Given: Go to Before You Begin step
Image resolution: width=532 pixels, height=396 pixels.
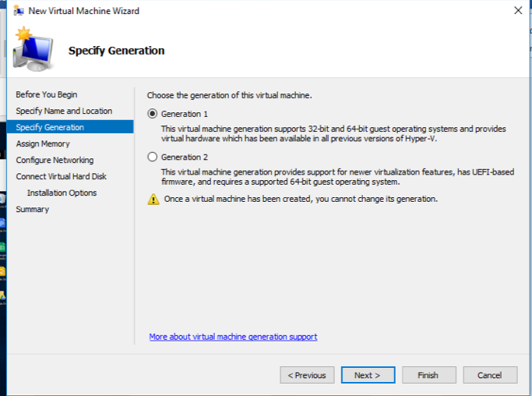Looking at the screenshot, I should pos(47,94).
